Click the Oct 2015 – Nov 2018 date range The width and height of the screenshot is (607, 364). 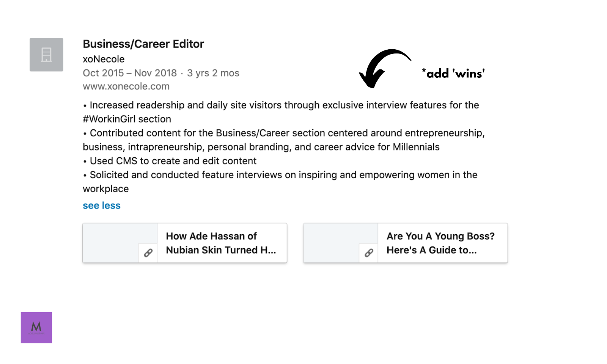[x=130, y=73]
